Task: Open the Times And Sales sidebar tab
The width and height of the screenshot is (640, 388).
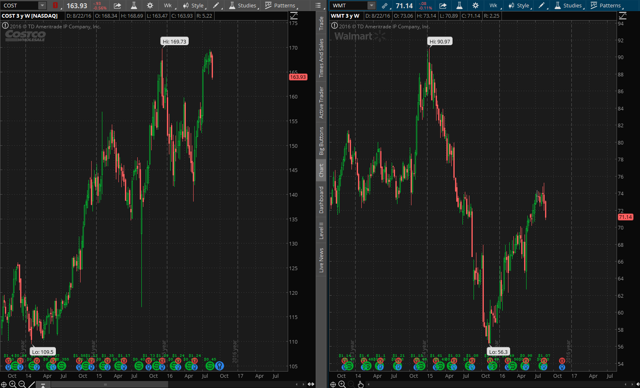Action: pos(321,58)
